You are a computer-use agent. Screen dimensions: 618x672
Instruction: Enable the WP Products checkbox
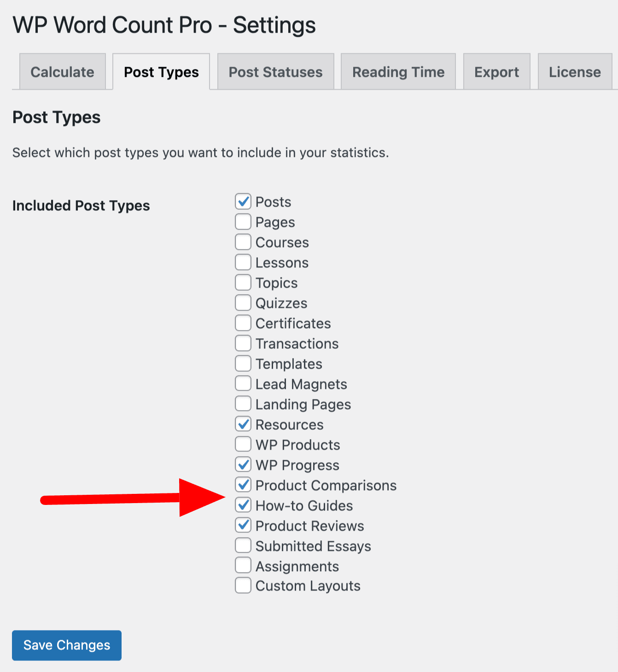[243, 445]
